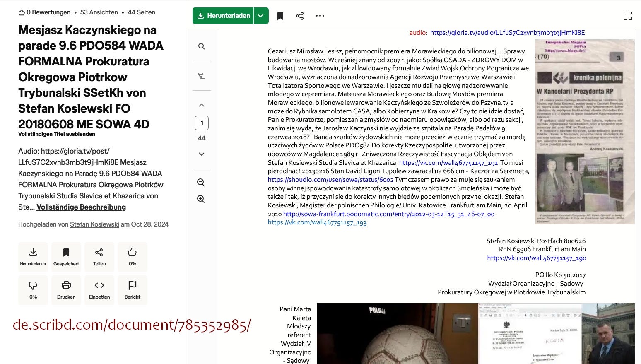Open the dropdown arrow beside Herunterladen
The image size is (641, 364).
(x=261, y=16)
